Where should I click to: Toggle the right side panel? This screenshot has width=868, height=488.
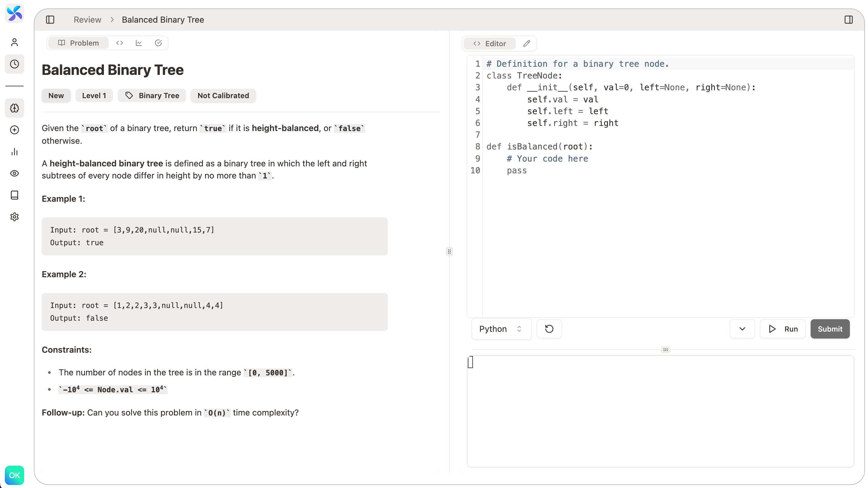point(848,20)
